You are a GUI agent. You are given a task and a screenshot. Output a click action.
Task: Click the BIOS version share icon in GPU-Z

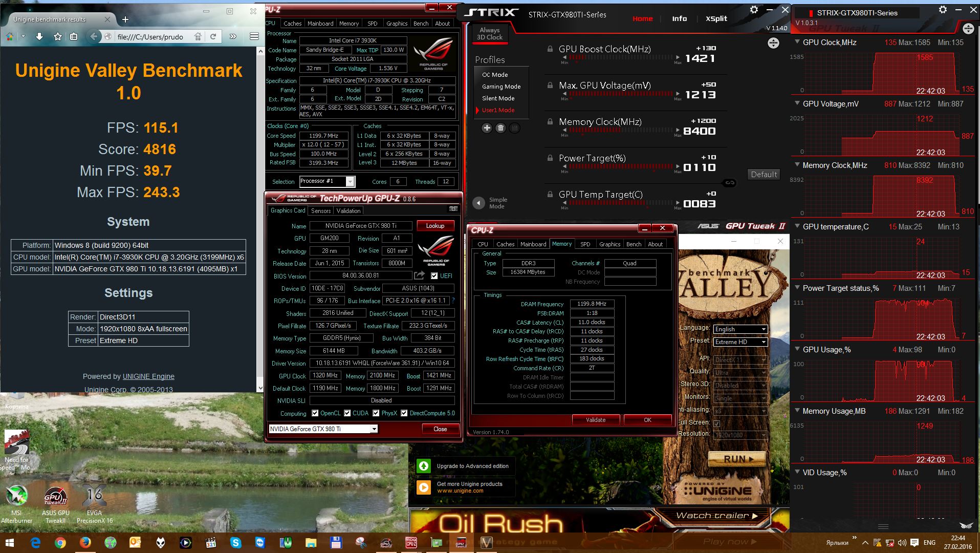point(419,275)
